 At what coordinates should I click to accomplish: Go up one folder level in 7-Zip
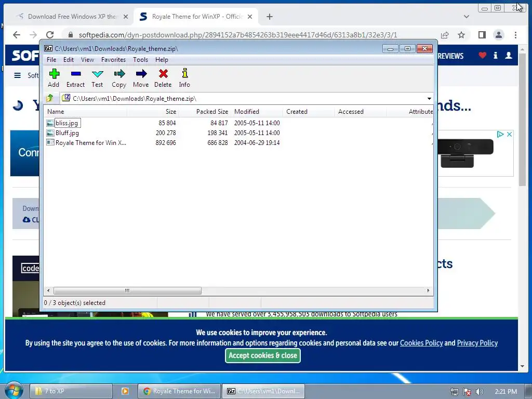pyautogui.click(x=50, y=98)
